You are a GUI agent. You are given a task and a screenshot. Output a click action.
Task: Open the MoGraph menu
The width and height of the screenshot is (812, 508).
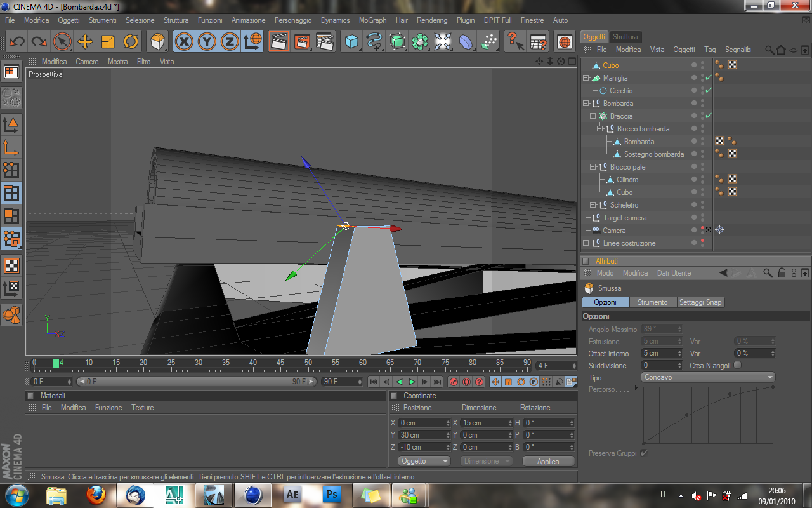pos(372,20)
